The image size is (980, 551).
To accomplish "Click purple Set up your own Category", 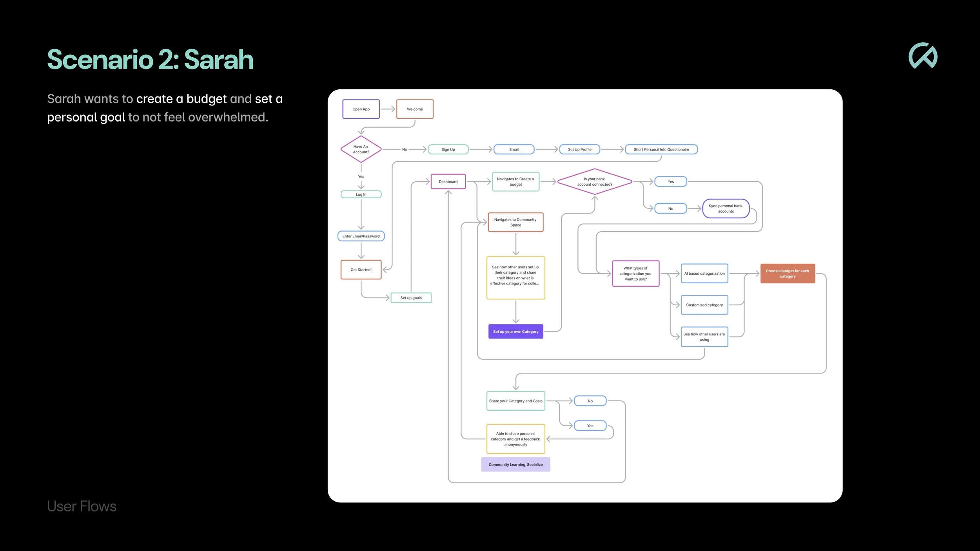I will (x=515, y=332).
